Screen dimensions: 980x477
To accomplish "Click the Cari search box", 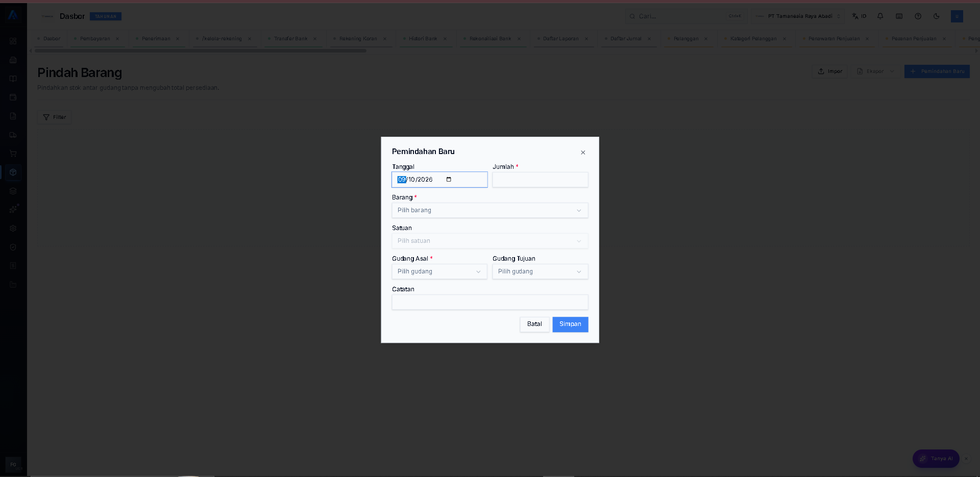I will tap(687, 16).
